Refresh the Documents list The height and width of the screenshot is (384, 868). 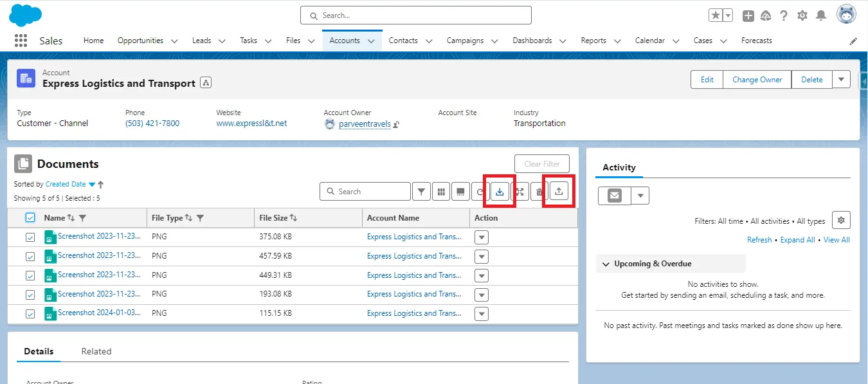click(x=480, y=191)
